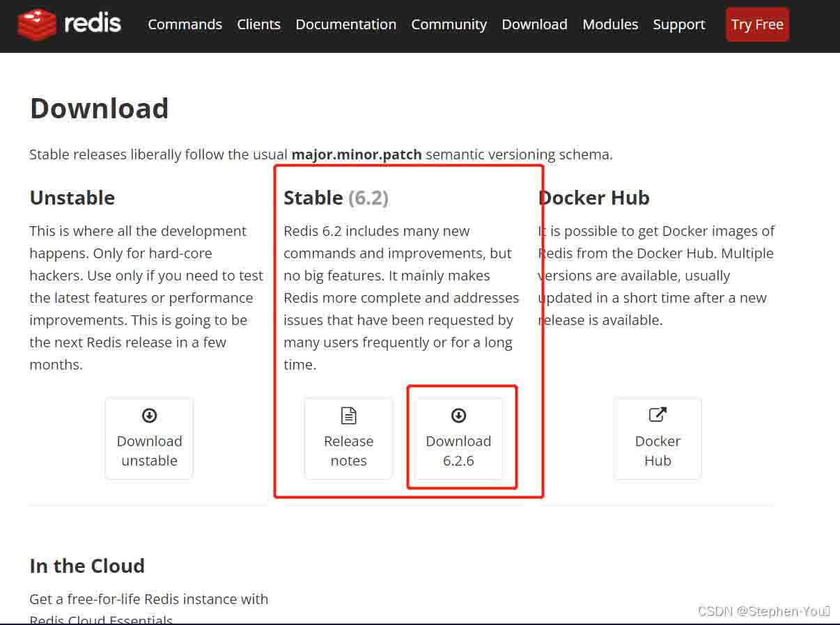
Task: Click the Redis cube logo icon
Action: coord(37,24)
